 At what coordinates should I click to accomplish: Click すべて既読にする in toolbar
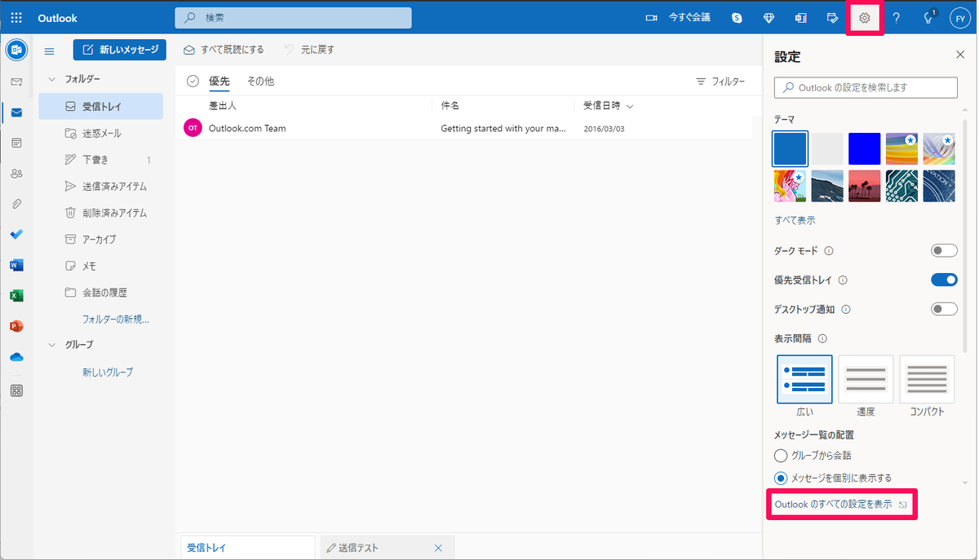tap(224, 50)
